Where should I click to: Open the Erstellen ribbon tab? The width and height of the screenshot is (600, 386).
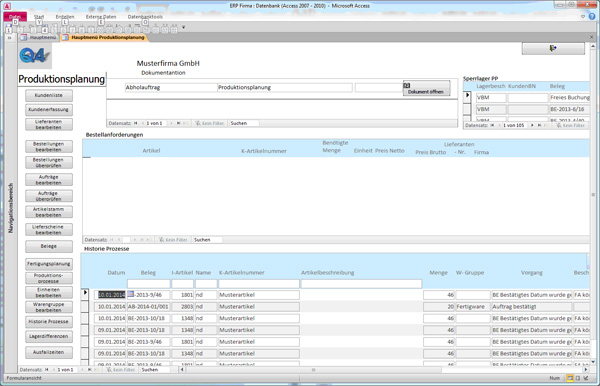tap(65, 17)
